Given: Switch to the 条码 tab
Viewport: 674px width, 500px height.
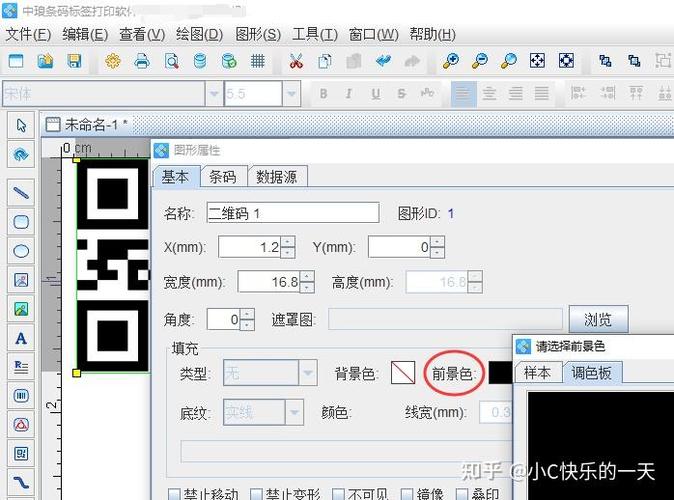Looking at the screenshot, I should 223,177.
